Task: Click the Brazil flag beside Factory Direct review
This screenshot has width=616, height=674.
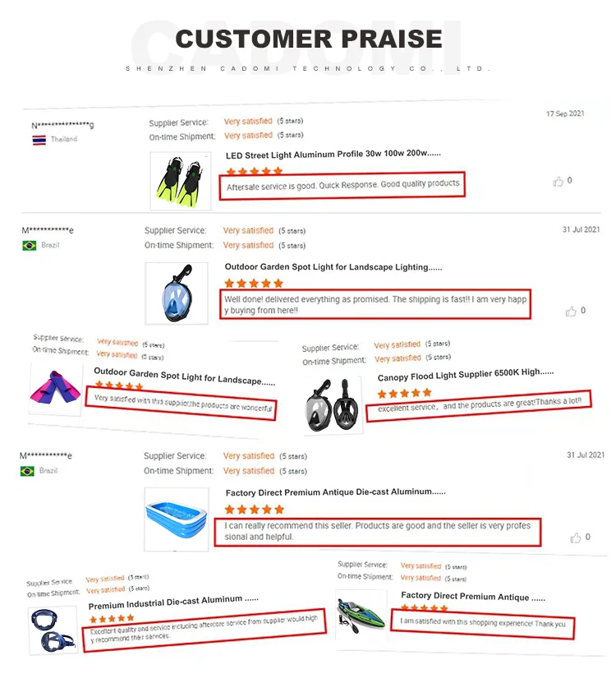Action: [x=28, y=471]
